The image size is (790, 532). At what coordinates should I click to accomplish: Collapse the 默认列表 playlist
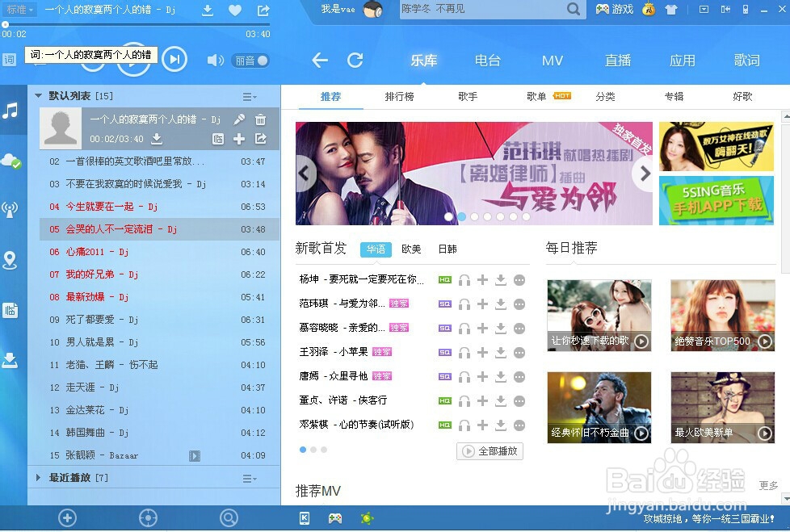pyautogui.click(x=38, y=95)
